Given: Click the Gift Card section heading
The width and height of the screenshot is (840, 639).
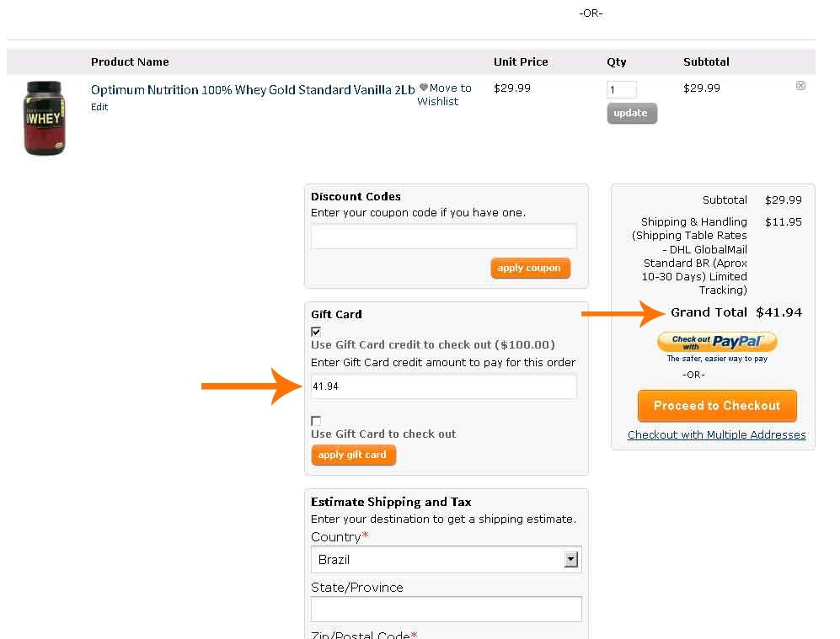Looking at the screenshot, I should coord(336,315).
